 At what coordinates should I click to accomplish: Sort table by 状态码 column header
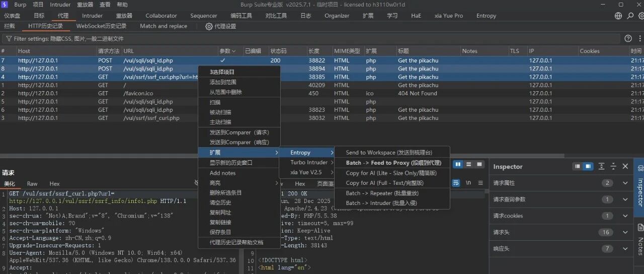coord(287,51)
